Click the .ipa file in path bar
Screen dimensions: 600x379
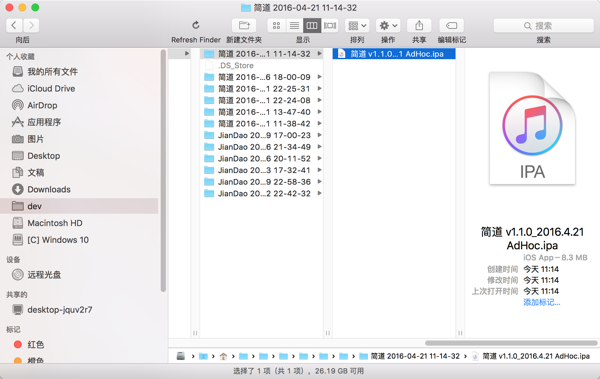531,356
